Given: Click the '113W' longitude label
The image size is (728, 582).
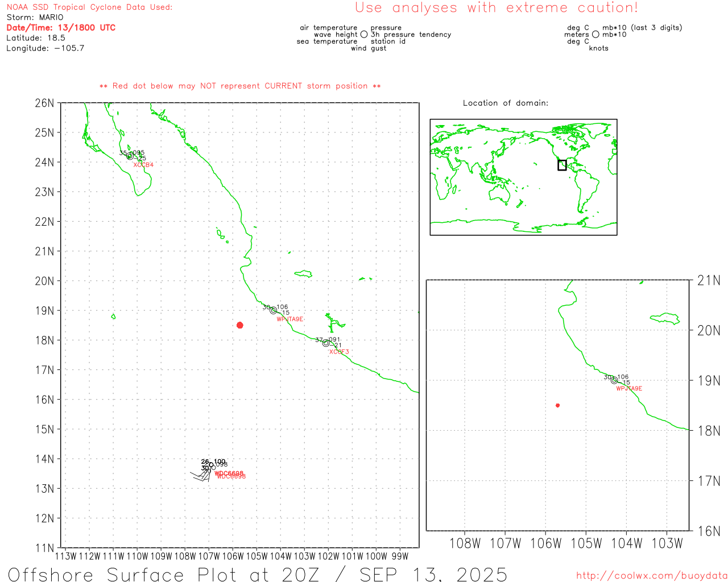Looking at the screenshot, I should point(65,556).
